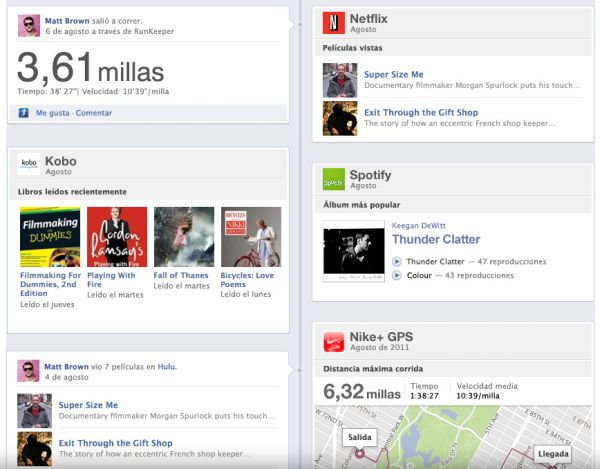Image resolution: width=600 pixels, height=469 pixels.
Task: Click the RunKeeper runner icon beside Me gusta
Action: click(x=23, y=113)
